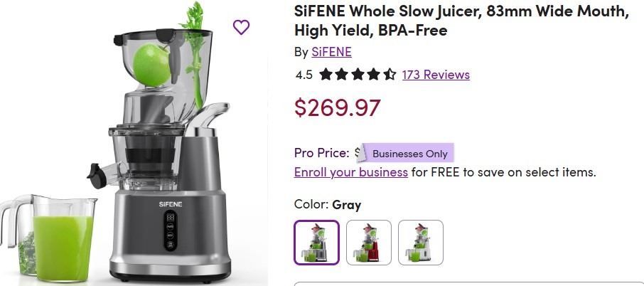The height and width of the screenshot is (286, 644).
Task: Click the 4.5 rating number
Action: coord(304,75)
